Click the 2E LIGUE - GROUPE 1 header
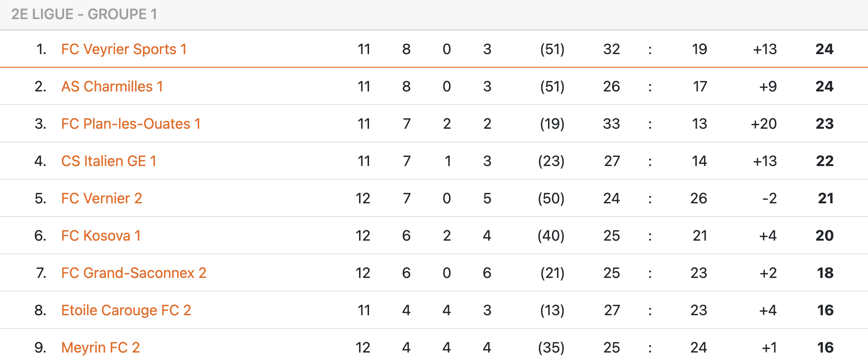 [84, 14]
